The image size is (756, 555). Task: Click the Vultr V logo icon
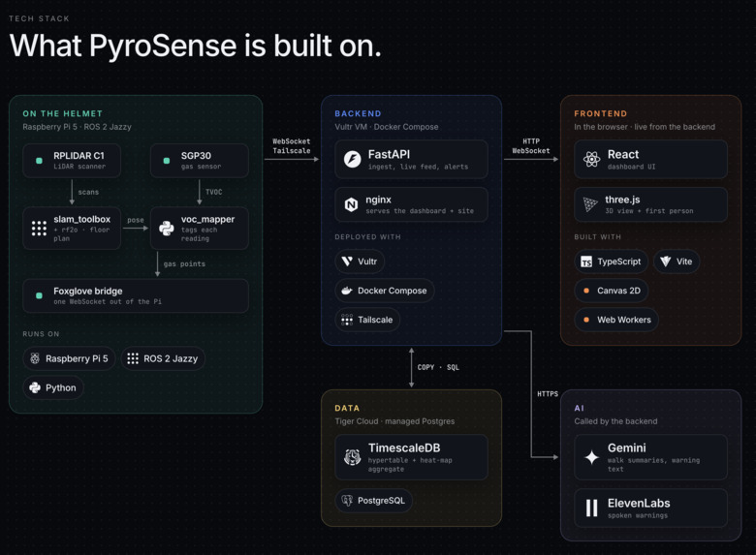point(347,262)
